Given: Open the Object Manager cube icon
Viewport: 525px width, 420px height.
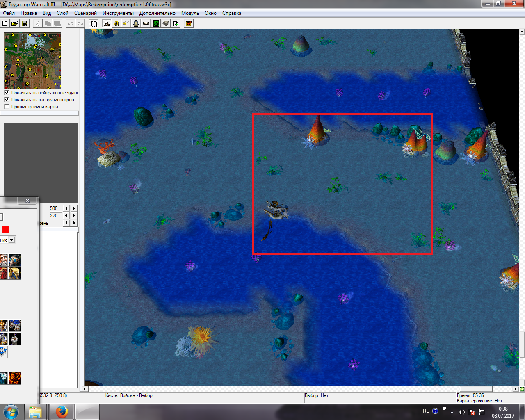Looking at the screenshot, I should point(166,23).
